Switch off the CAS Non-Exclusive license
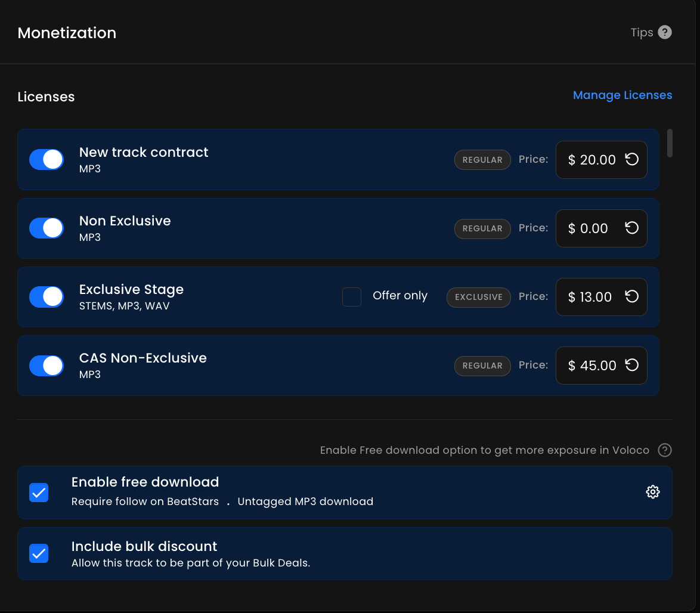 [x=47, y=366]
